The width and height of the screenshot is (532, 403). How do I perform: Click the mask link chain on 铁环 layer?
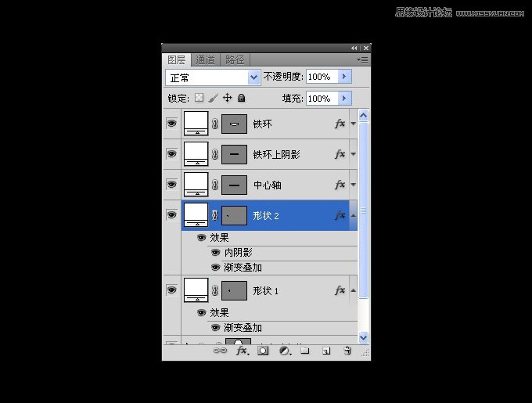[215, 124]
